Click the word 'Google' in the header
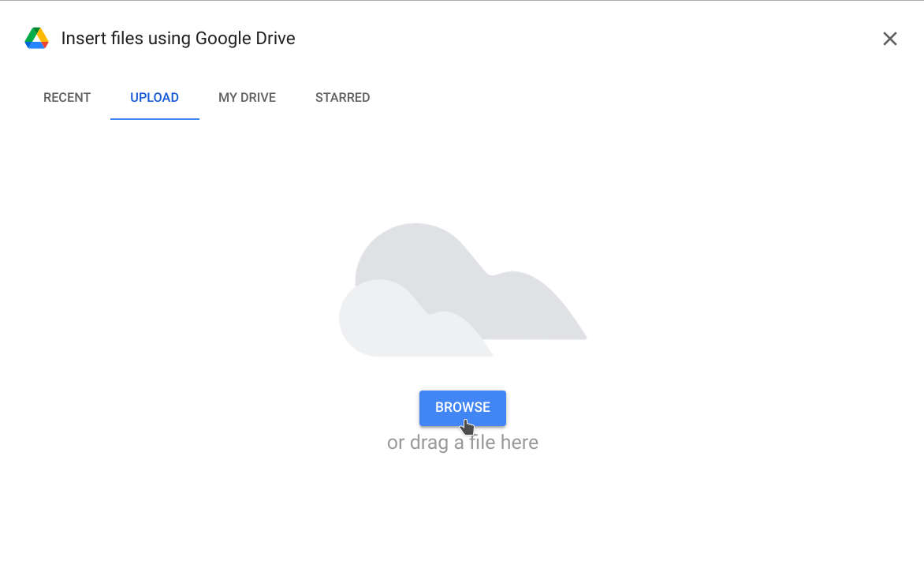 point(223,39)
